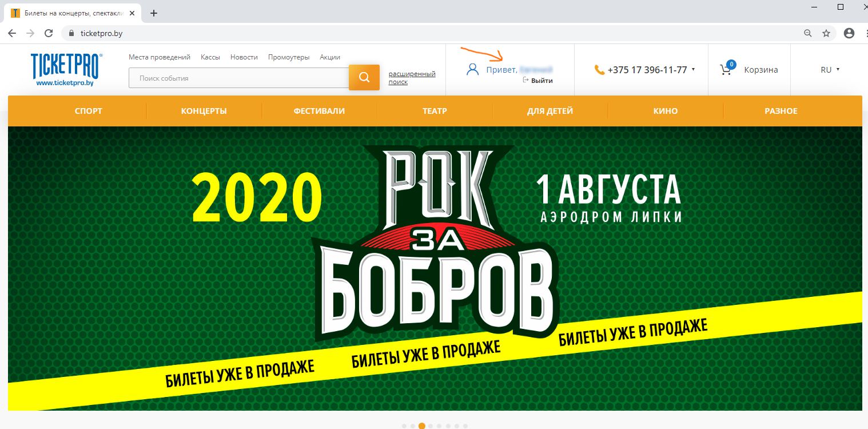Open the RU language selector
The height and width of the screenshot is (429, 868).
coord(830,70)
